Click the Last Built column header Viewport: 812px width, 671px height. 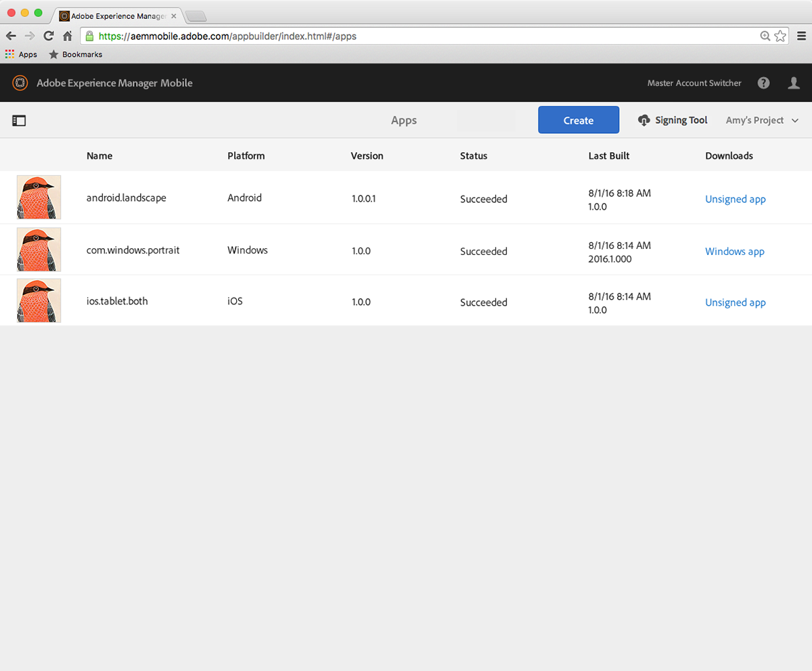(x=609, y=156)
